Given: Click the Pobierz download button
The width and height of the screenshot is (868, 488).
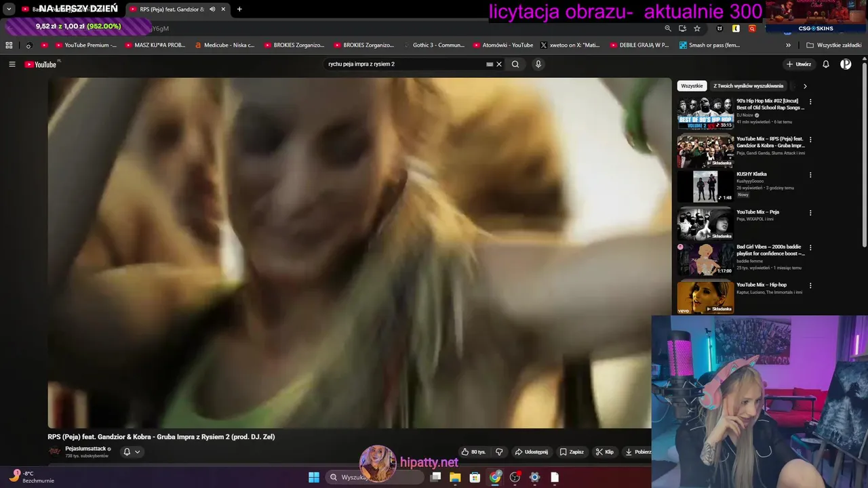Looking at the screenshot, I should point(638,452).
